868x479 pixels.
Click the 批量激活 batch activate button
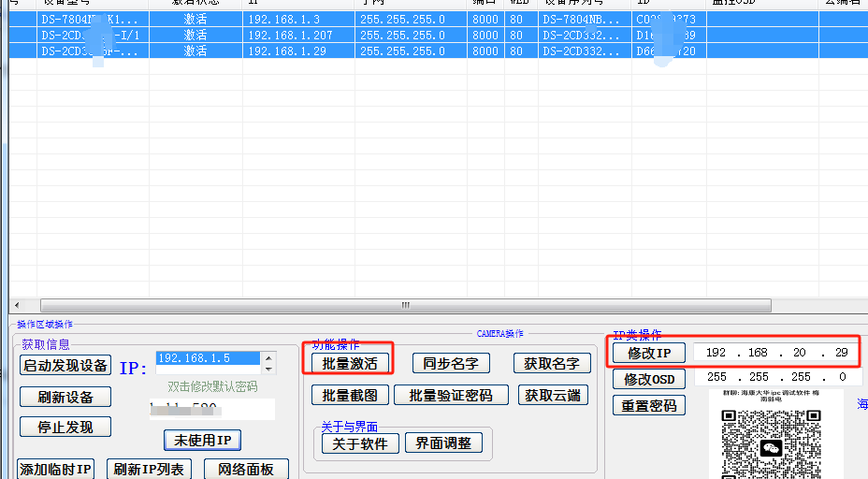[x=350, y=364]
